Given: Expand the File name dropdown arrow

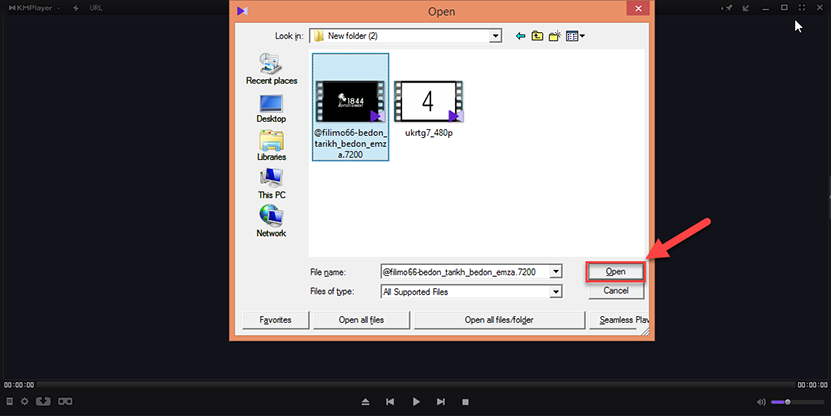Looking at the screenshot, I should pos(555,272).
